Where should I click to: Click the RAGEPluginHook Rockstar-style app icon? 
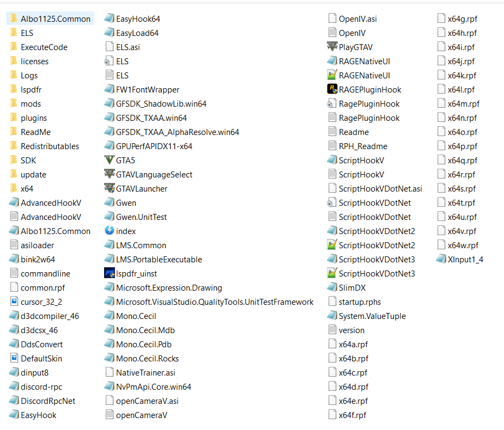coord(332,89)
